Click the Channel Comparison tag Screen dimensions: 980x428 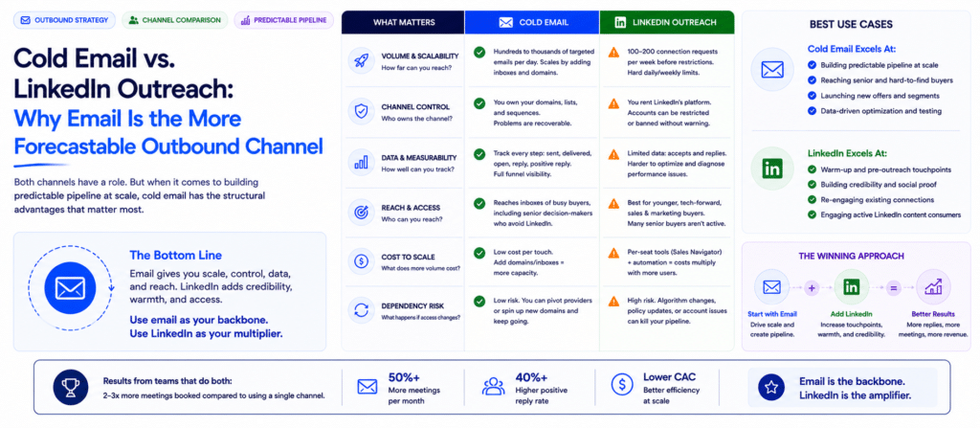pos(175,20)
